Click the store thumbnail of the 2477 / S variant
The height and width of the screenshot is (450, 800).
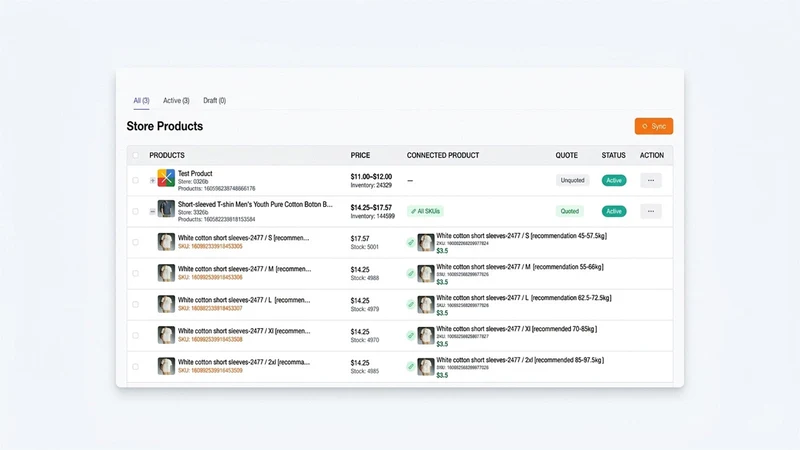click(166, 242)
